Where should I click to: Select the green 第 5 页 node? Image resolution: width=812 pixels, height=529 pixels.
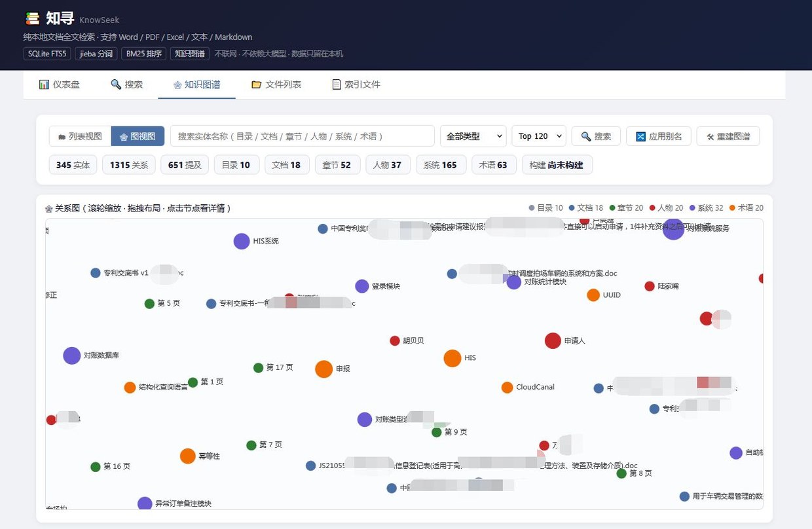click(149, 304)
